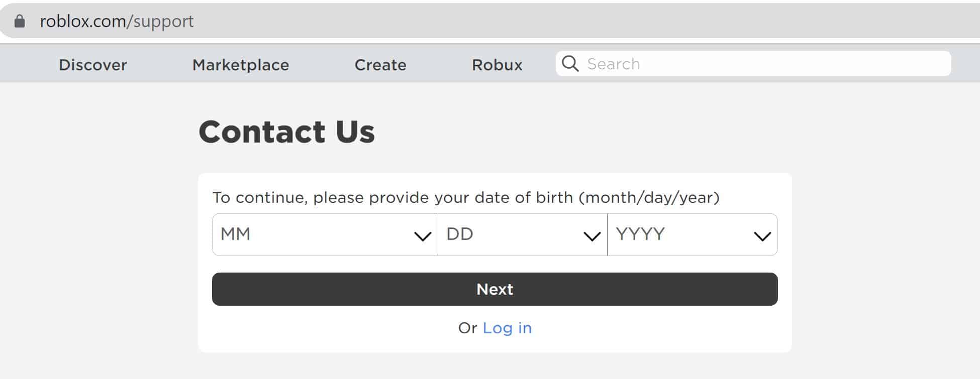Open the Robux navigation item
980x379 pixels.
(497, 65)
